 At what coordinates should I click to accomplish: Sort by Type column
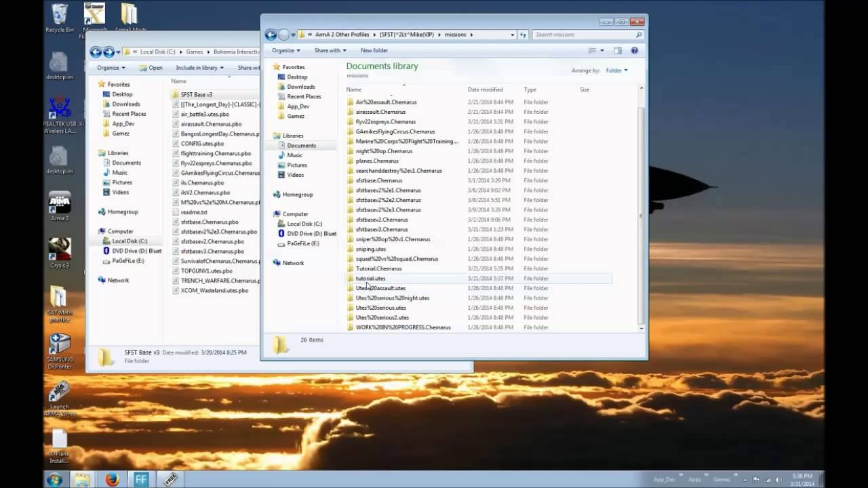pyautogui.click(x=530, y=89)
